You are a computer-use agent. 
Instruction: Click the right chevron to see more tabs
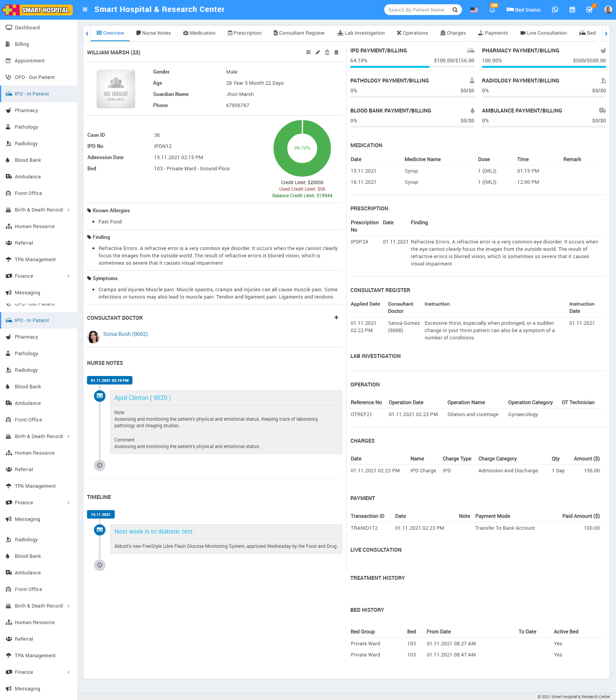[606, 34]
